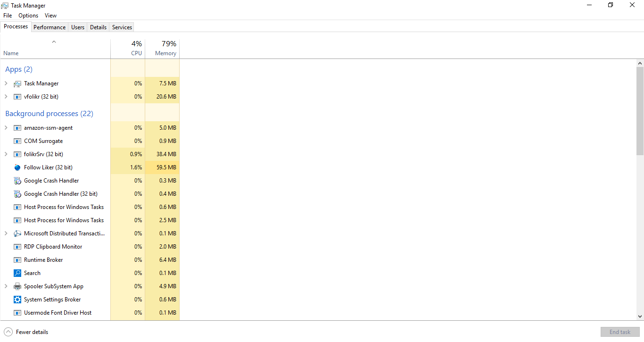Click the Microsoft Distributed Transaction icon
Screen dimensions: 644x342
point(17,234)
